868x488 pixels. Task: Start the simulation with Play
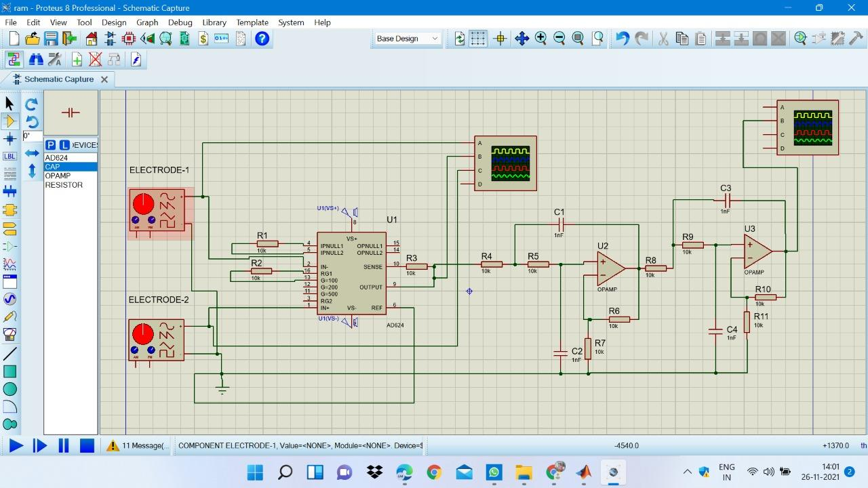click(16, 446)
